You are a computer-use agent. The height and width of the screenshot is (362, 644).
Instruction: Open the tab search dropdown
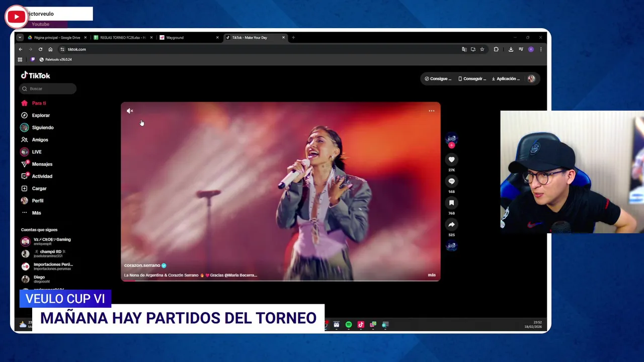click(x=20, y=38)
